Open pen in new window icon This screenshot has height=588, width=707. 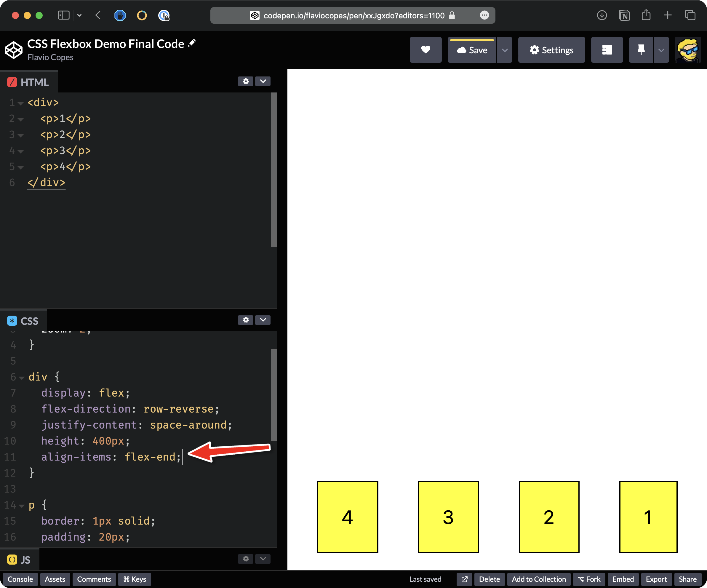(464, 579)
